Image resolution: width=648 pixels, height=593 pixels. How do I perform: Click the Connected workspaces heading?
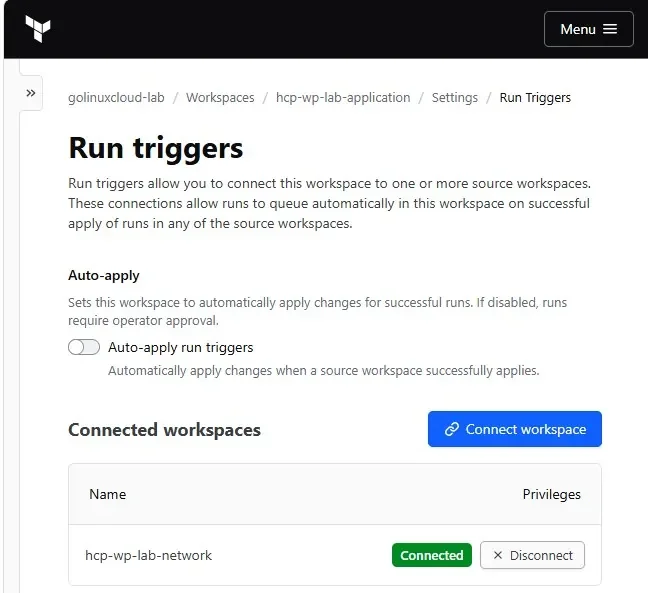click(x=164, y=430)
